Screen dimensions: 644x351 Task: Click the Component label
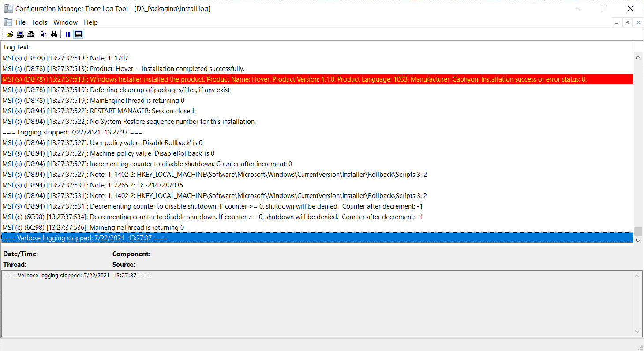[131, 254]
